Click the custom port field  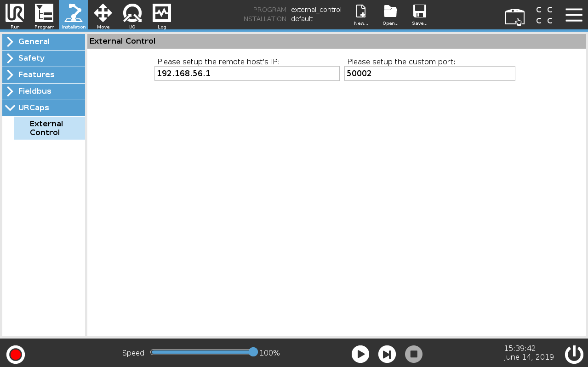(x=429, y=73)
